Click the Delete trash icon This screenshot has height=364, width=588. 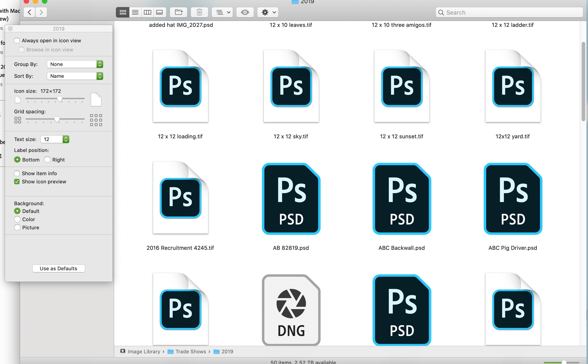(199, 12)
